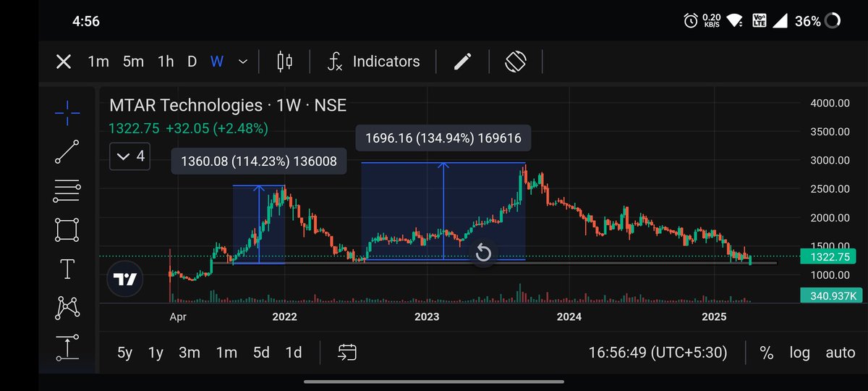Viewport: 868px width, 391px height.
Task: Click the 2022 time axis label
Action: coord(285,316)
